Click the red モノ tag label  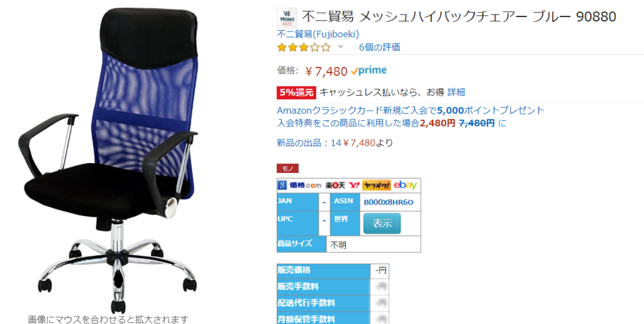pyautogui.click(x=287, y=169)
